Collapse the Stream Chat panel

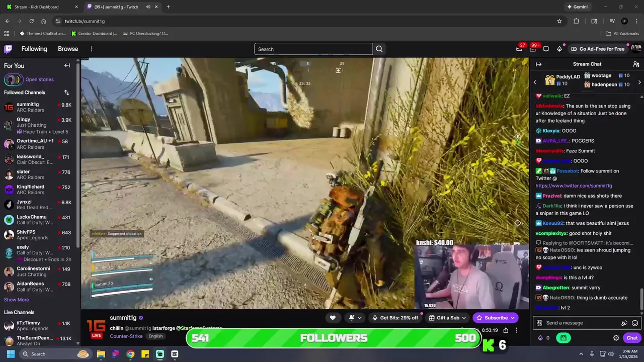click(x=538, y=64)
